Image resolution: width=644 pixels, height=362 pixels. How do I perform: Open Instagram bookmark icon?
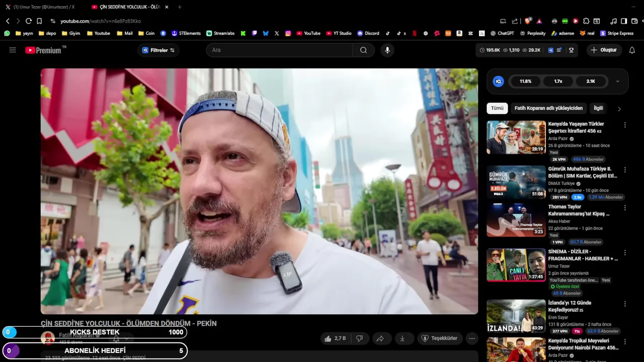click(x=288, y=33)
